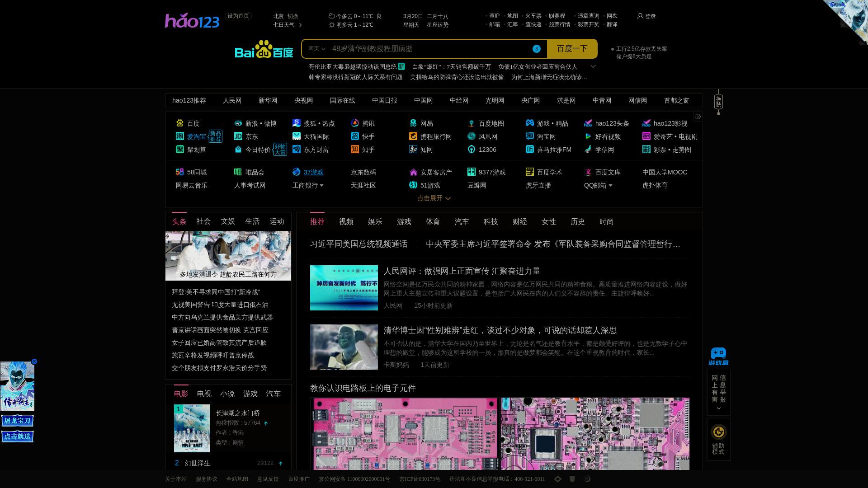
Task: Click the settings gear in site grid
Action: 698,117
